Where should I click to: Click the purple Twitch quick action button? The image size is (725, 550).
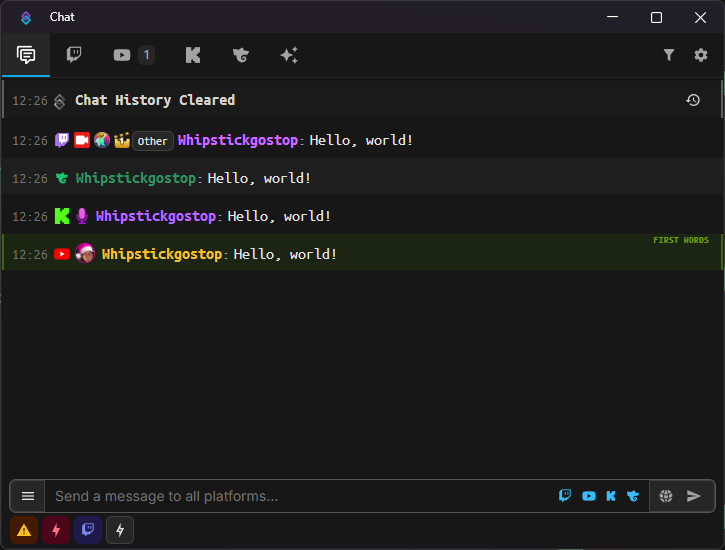click(x=88, y=530)
